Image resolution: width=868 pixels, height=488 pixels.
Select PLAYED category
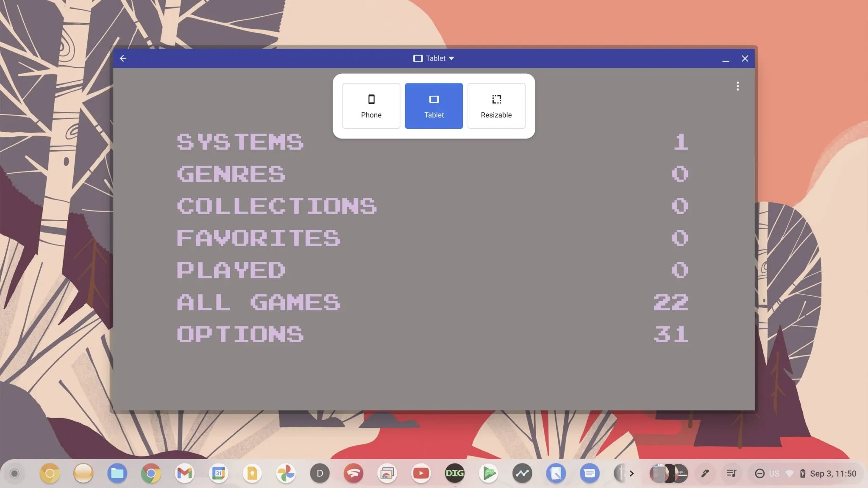(231, 270)
